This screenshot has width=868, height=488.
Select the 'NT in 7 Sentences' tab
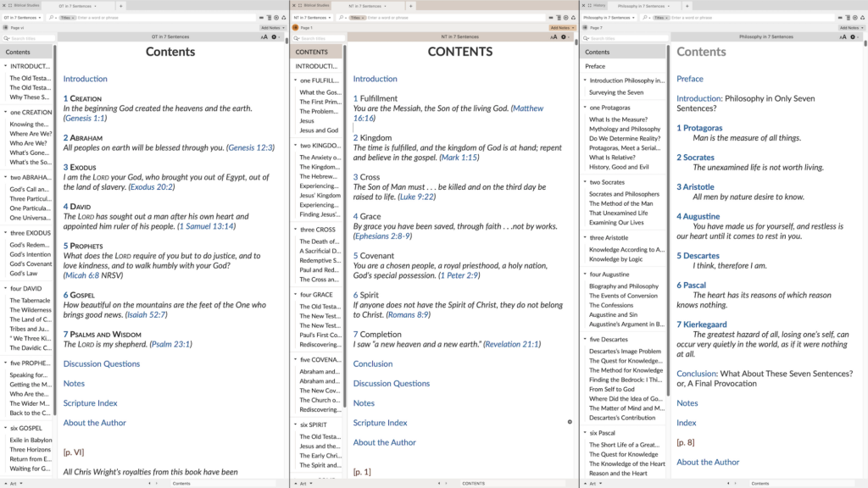tap(364, 6)
